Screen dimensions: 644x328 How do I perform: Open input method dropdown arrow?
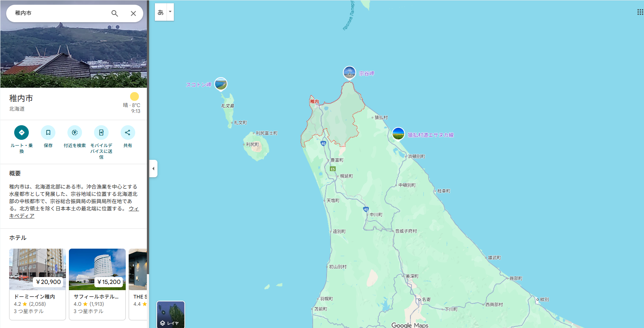(x=170, y=12)
